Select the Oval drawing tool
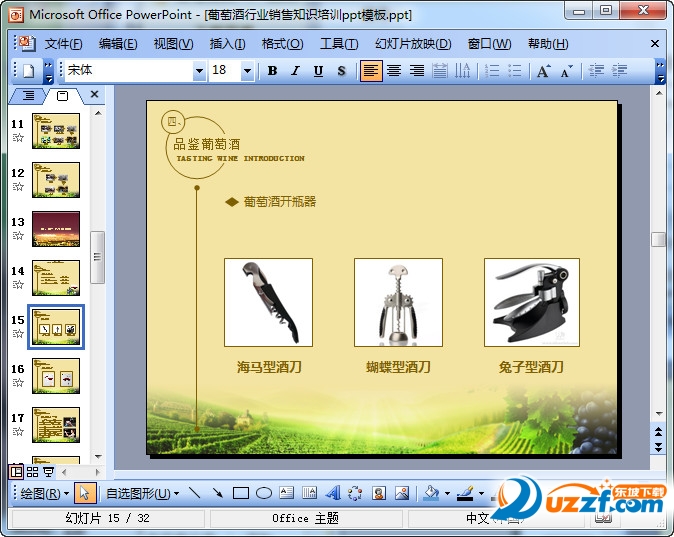This screenshot has width=674, height=537. 264,493
